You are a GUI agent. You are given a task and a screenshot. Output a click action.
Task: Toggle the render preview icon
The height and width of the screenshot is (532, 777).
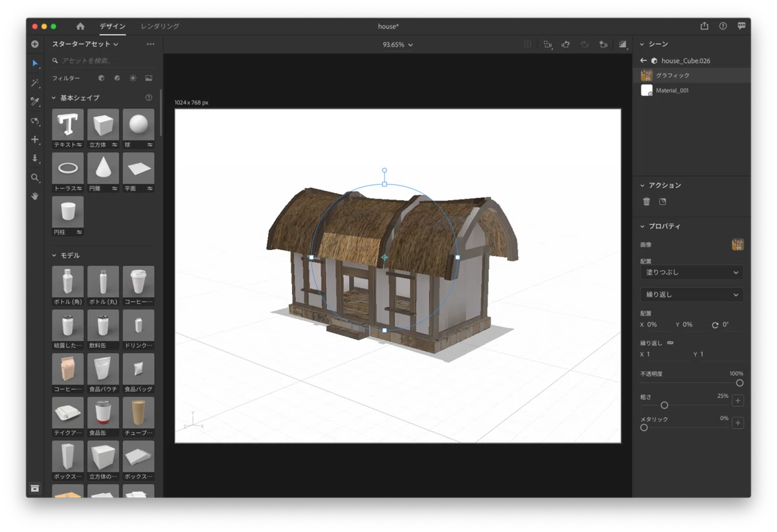[622, 45]
